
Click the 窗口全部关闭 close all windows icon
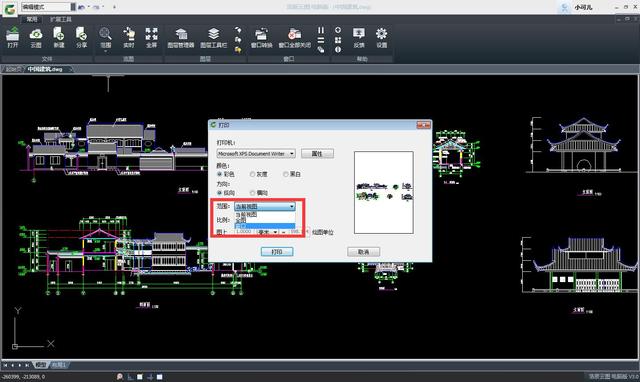295,37
